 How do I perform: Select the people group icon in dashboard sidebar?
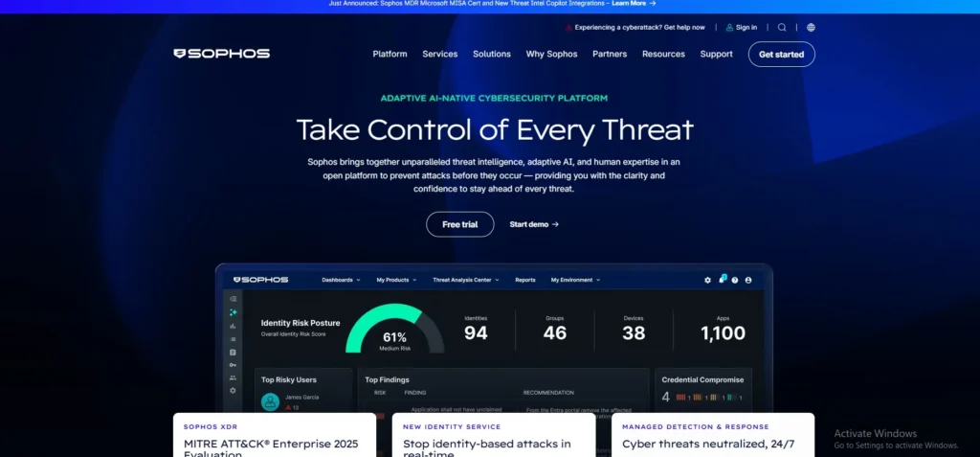click(x=234, y=377)
